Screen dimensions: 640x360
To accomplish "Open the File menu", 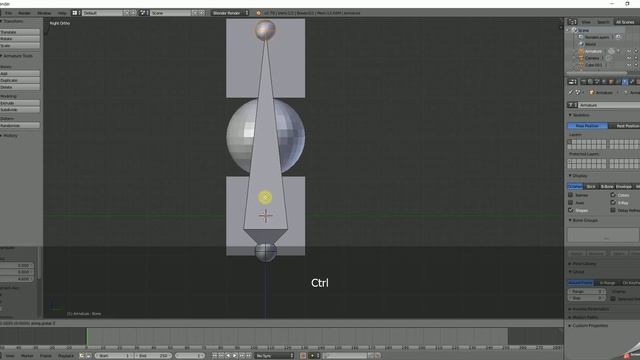I will 9,13.
